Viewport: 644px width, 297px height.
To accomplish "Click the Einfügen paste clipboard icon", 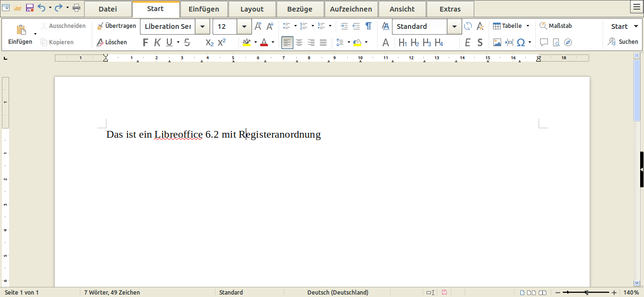I will [21, 30].
